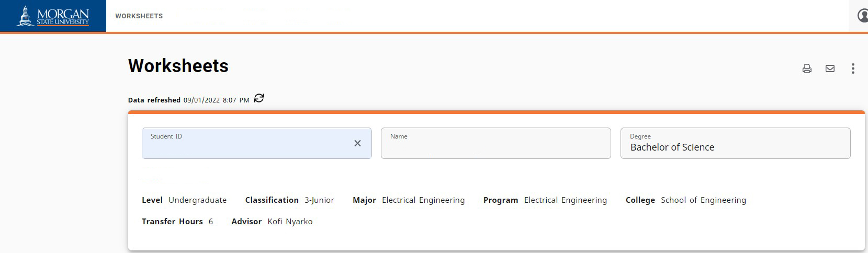Open the Degree dropdown showing Bachelor of Science
The image size is (868, 253).
pyautogui.click(x=735, y=144)
